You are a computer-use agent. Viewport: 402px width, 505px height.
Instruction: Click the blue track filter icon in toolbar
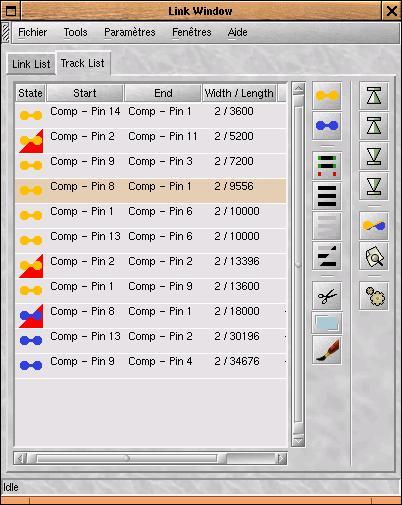tap(327, 126)
